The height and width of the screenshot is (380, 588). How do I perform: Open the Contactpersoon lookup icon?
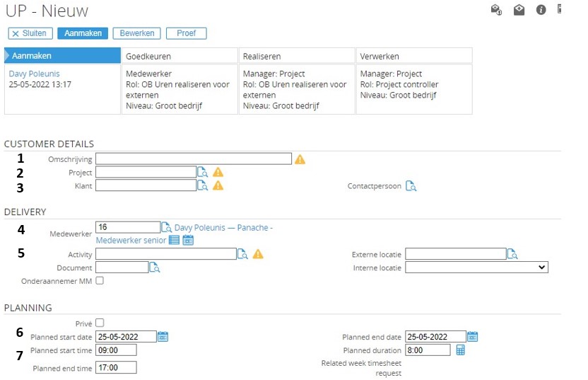(x=411, y=186)
